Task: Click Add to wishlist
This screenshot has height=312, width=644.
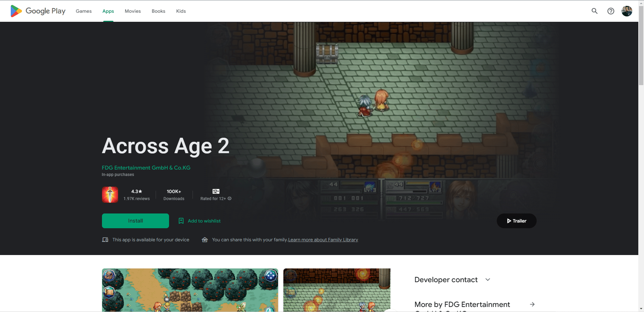Action: pyautogui.click(x=204, y=221)
